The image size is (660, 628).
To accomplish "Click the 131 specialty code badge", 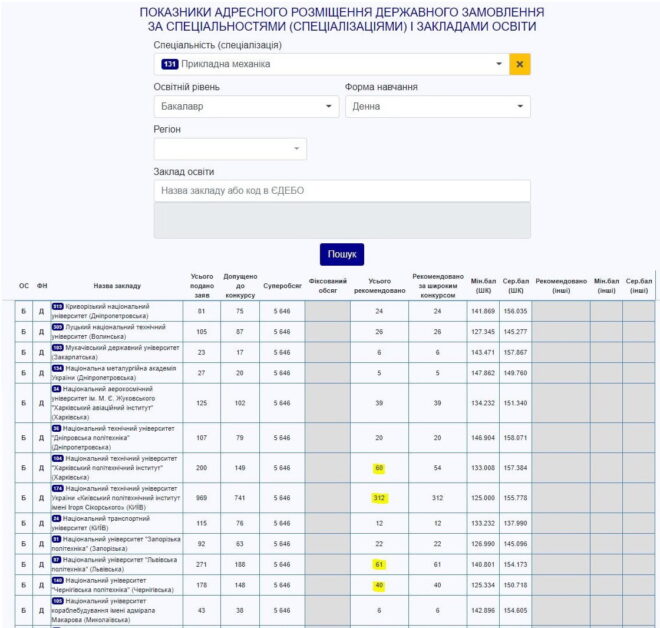I will [169, 64].
